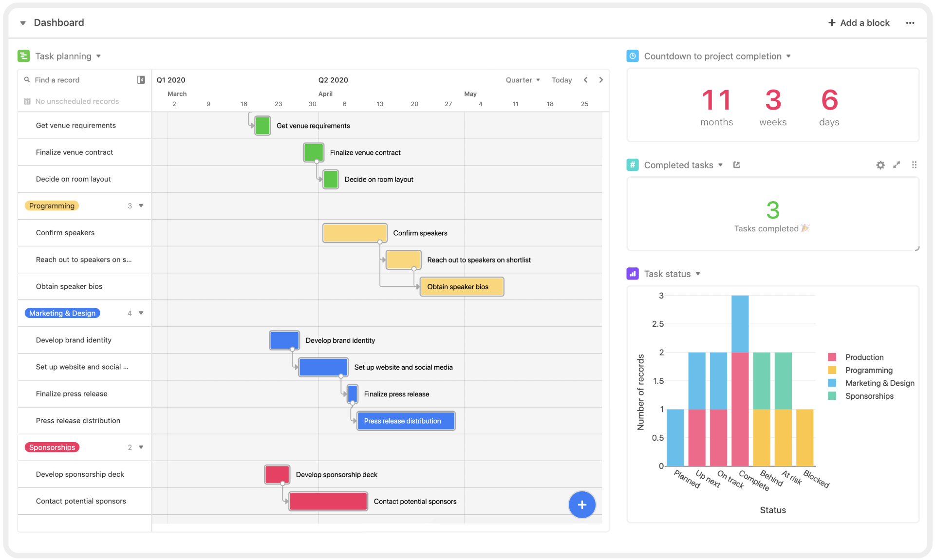Open the Countdown to project completion dropdown
Viewport: 935px width, 560px height.
788,56
